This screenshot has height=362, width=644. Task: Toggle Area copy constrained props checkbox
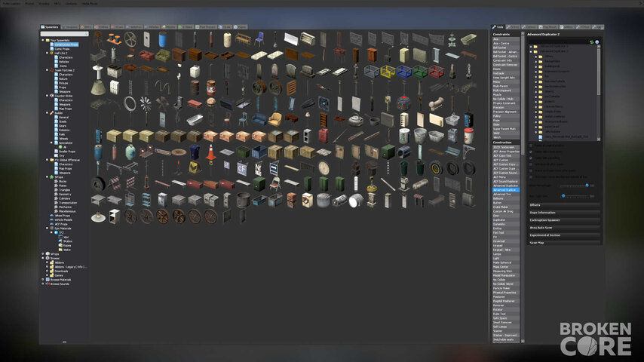(x=531, y=176)
